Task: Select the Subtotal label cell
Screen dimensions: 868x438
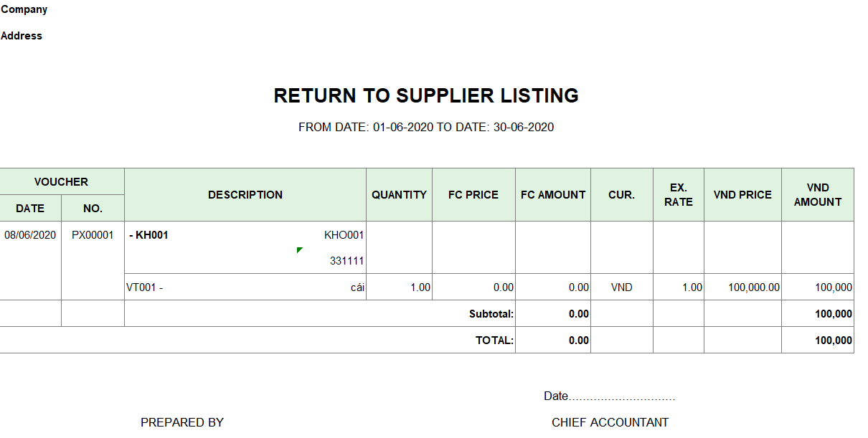Action: pos(491,314)
